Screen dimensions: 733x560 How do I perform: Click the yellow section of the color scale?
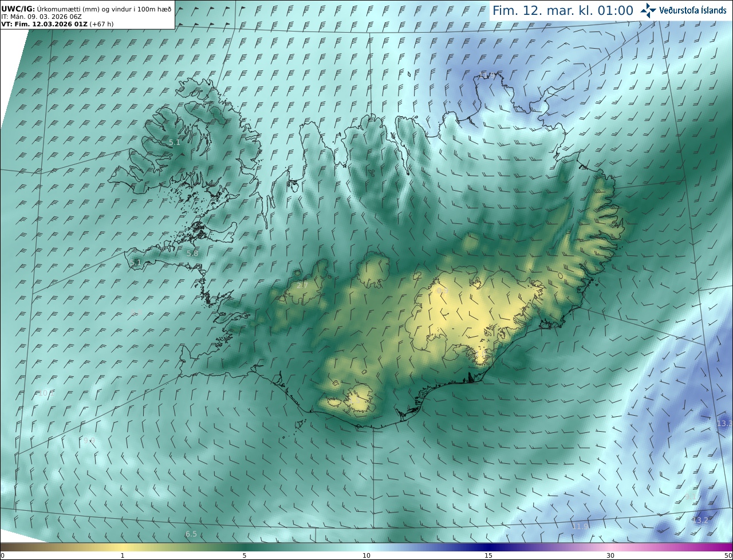coord(123,547)
